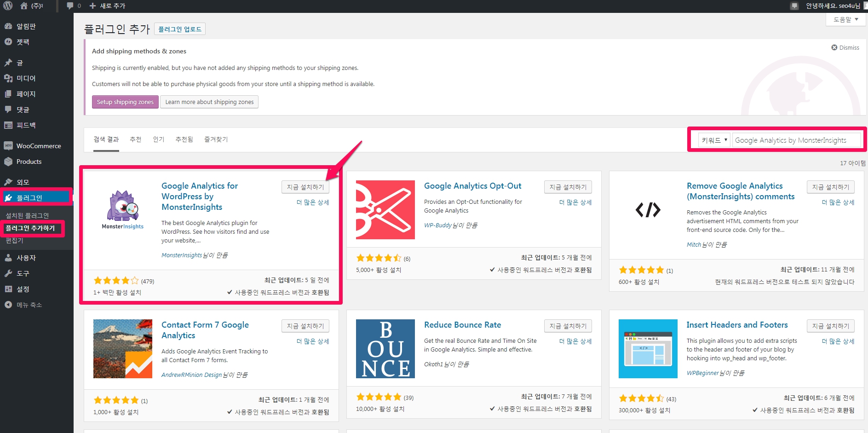Viewport: 868px width, 433px height.
Task: Collapse sidebar with 메뉴 축소
Action: pos(29,305)
